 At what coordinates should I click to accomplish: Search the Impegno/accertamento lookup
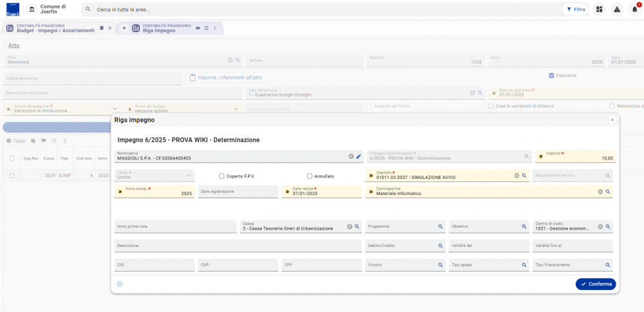(527, 156)
